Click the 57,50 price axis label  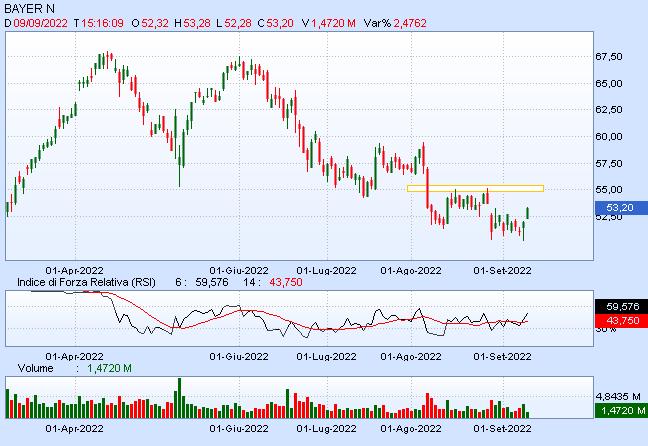point(609,164)
